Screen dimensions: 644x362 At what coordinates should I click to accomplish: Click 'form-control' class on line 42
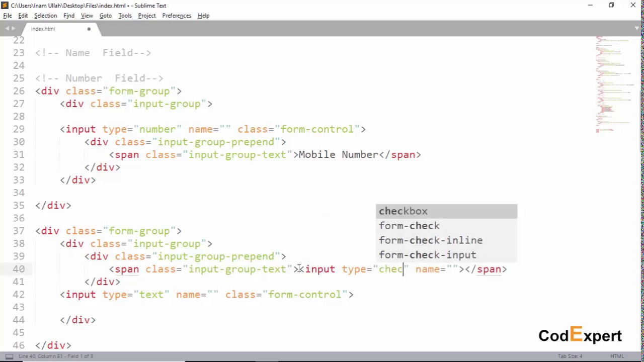(x=304, y=295)
